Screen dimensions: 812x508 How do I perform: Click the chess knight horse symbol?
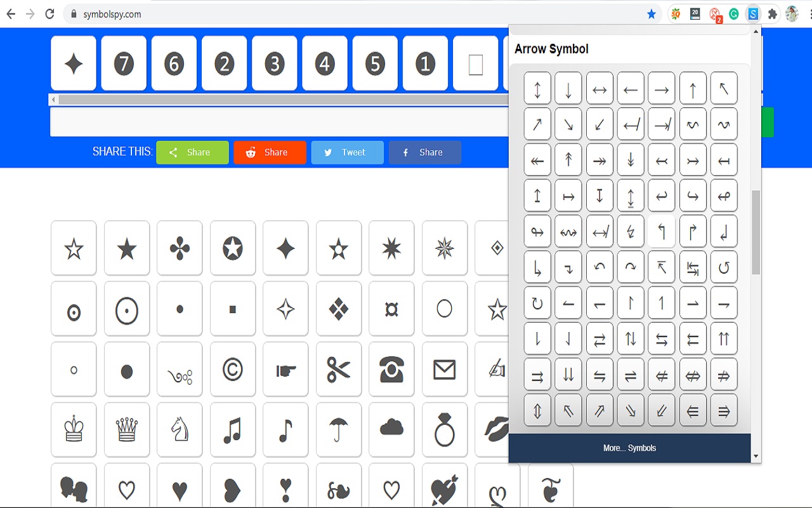(180, 429)
